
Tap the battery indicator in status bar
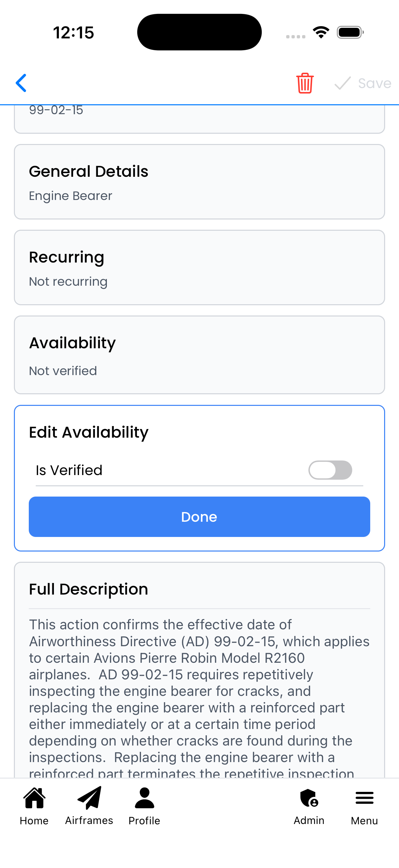pyautogui.click(x=348, y=32)
